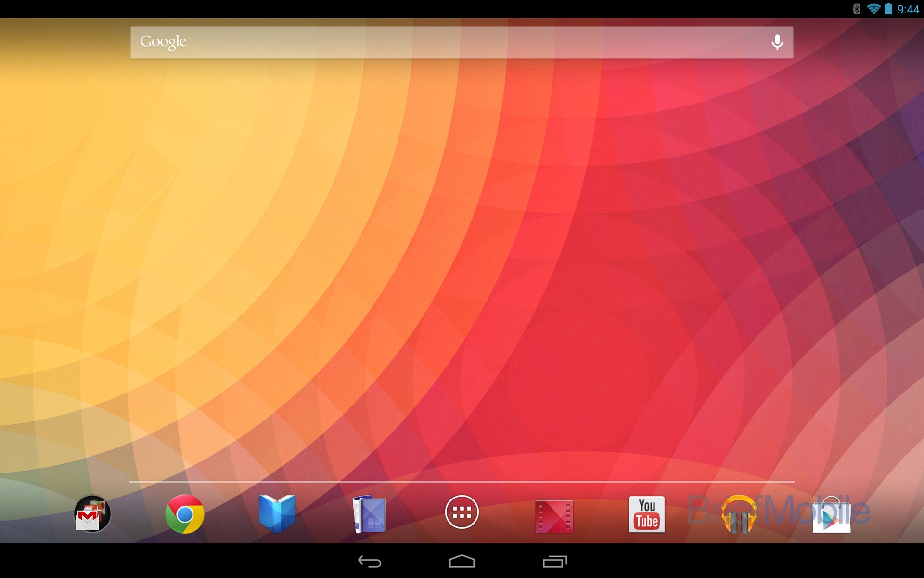
Task: Launch Chrome browser
Action: pos(185,513)
